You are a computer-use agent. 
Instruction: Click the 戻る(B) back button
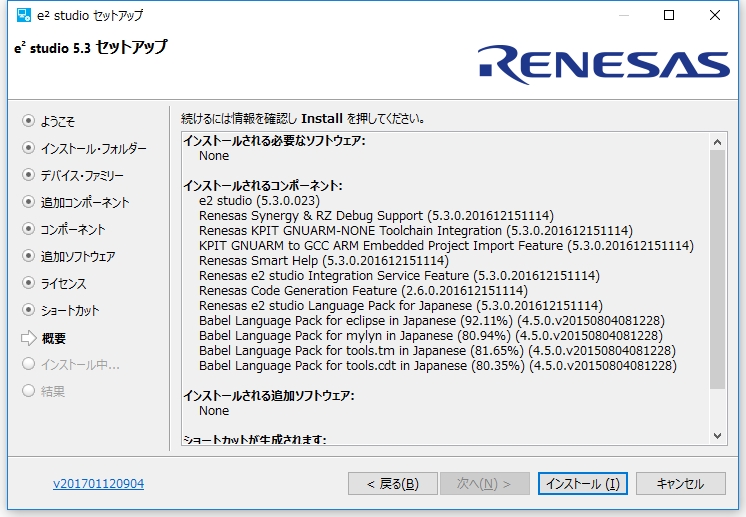coord(393,484)
